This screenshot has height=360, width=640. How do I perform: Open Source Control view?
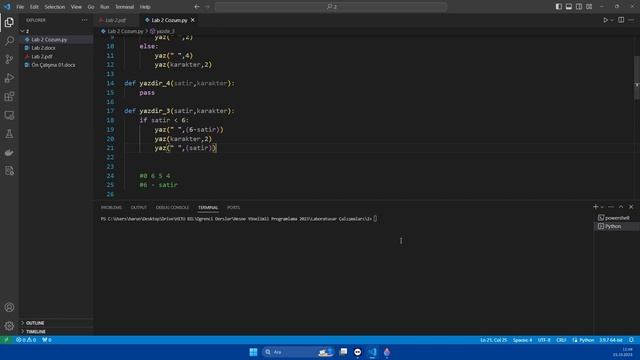(9, 59)
